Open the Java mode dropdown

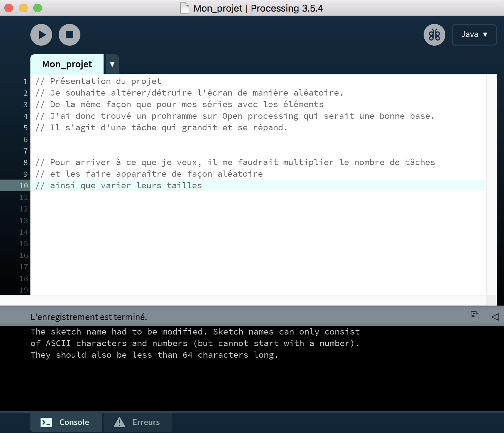click(474, 35)
